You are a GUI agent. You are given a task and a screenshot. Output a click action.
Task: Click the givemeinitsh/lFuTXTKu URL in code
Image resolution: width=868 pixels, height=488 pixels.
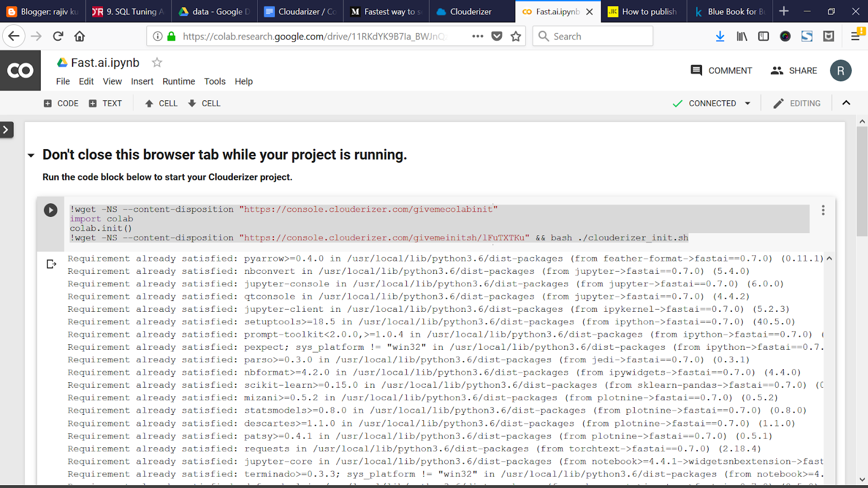(x=384, y=237)
